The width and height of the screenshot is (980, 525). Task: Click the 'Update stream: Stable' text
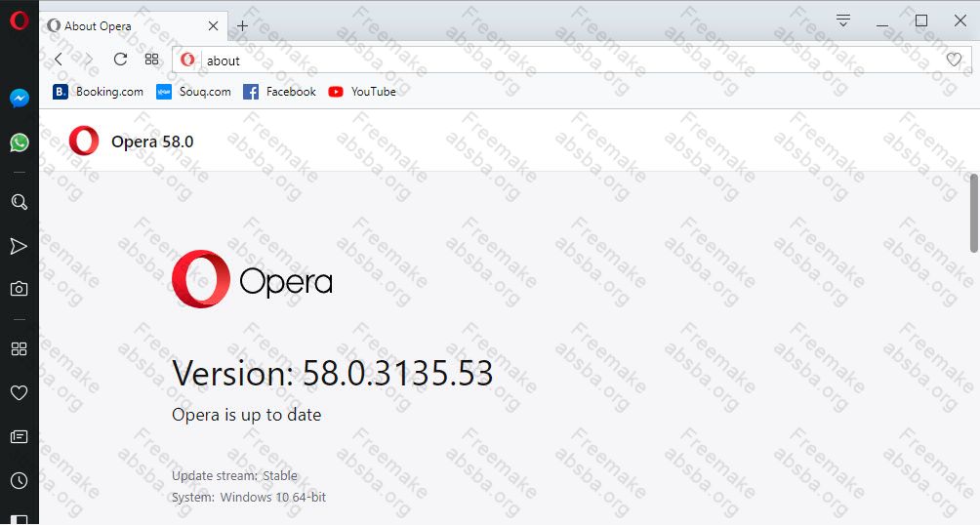point(234,475)
